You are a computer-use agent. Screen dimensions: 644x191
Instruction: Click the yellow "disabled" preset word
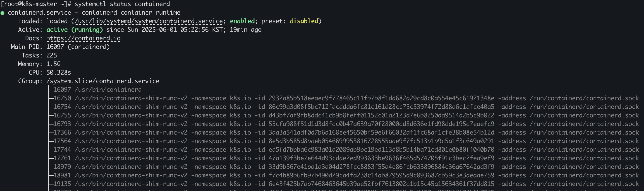(x=304, y=21)
